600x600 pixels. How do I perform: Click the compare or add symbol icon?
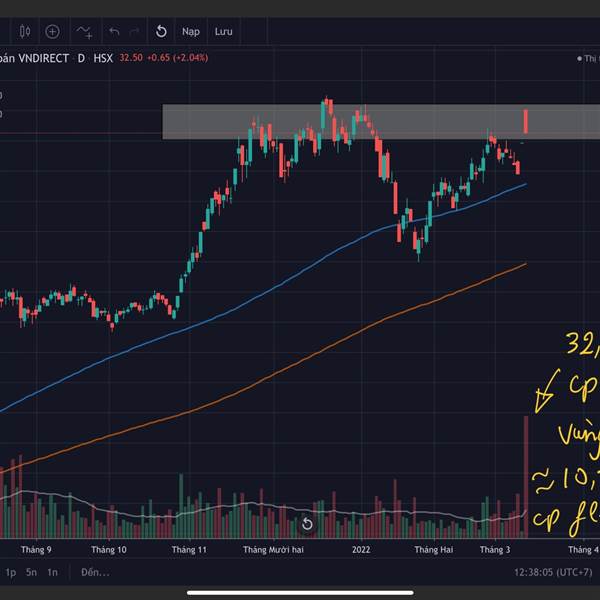click(52, 31)
